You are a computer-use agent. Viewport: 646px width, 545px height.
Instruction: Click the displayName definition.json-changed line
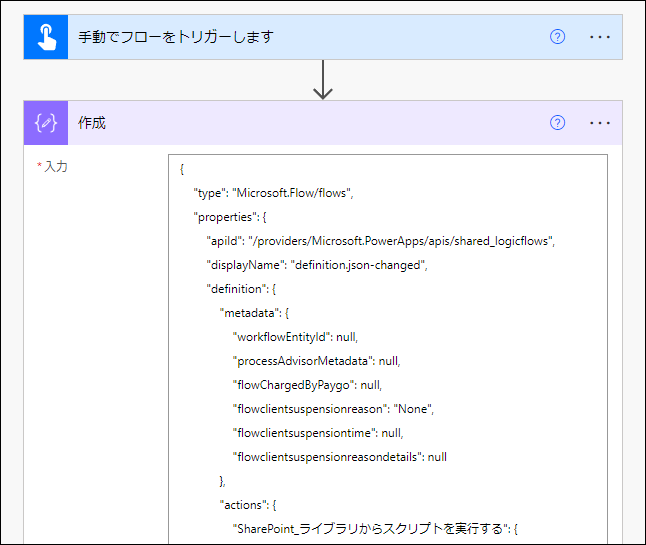pyautogui.click(x=317, y=265)
